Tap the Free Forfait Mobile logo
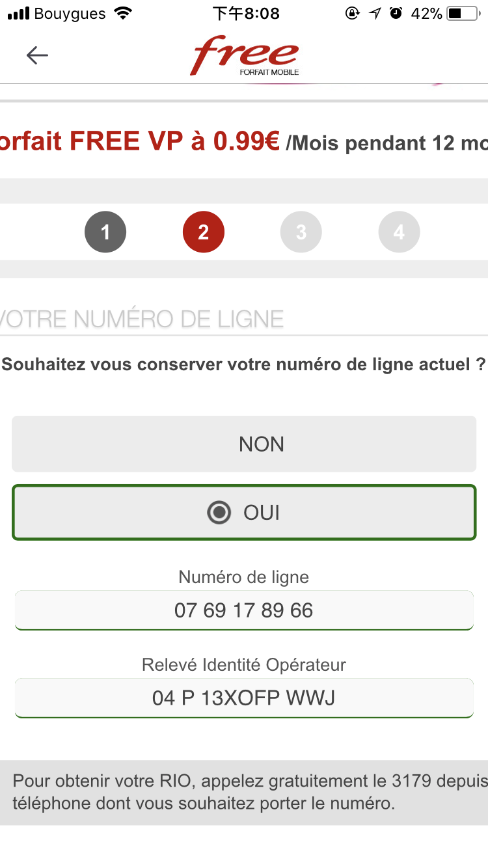 (245, 56)
